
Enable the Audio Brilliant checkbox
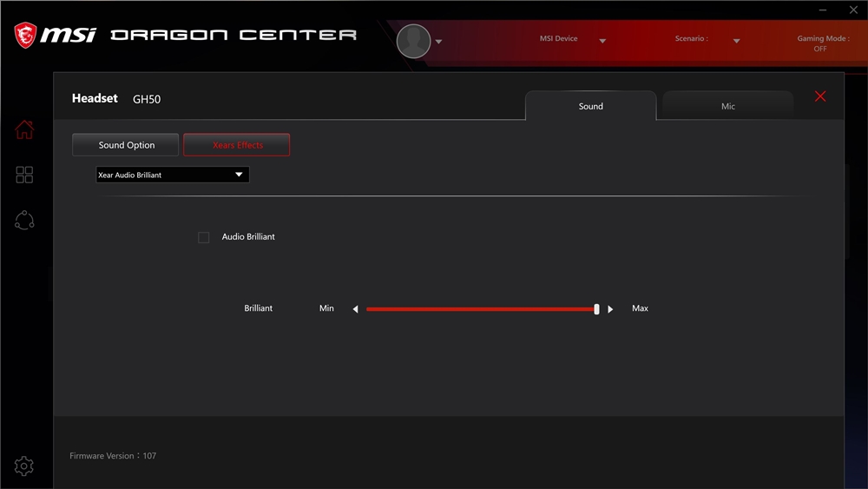coord(204,237)
